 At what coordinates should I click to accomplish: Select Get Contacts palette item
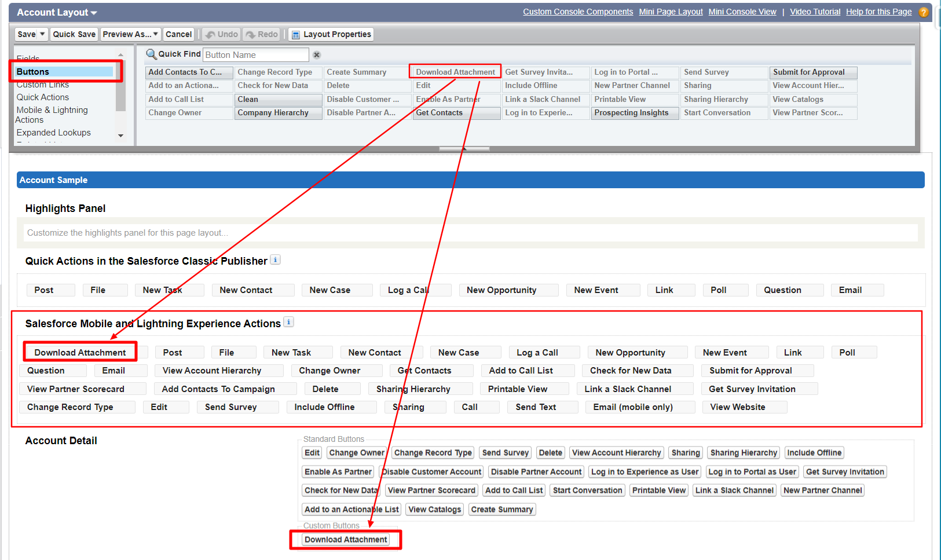coord(456,113)
